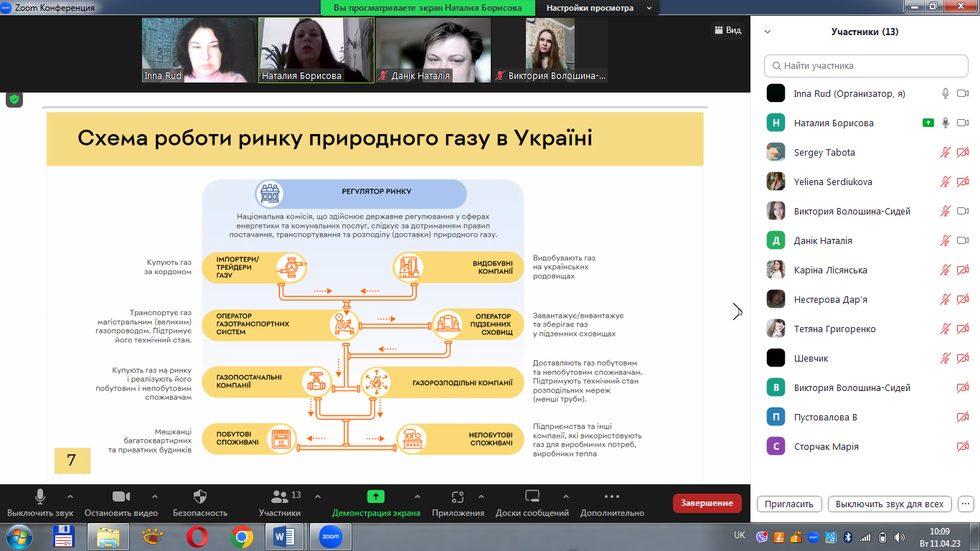Stop video with Остановить видео button
The width and height of the screenshot is (980, 551).
tap(121, 496)
